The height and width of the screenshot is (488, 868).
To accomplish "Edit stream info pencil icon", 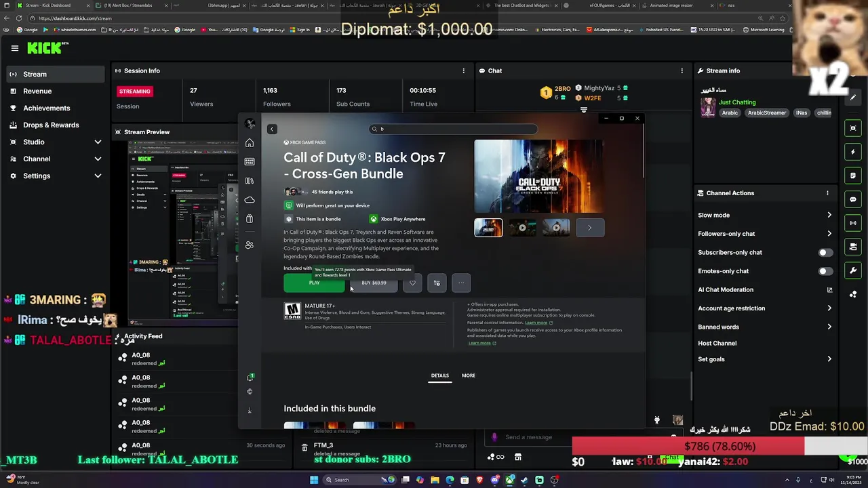I will (x=853, y=97).
